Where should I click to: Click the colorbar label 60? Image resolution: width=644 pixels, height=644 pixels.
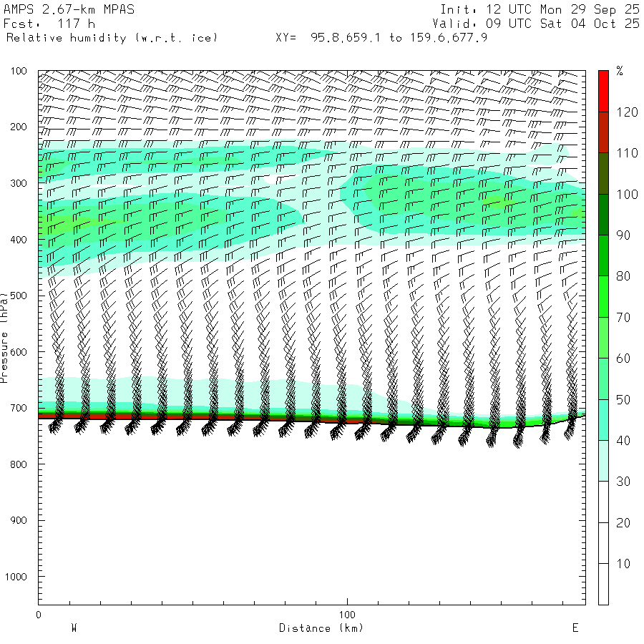point(623,358)
